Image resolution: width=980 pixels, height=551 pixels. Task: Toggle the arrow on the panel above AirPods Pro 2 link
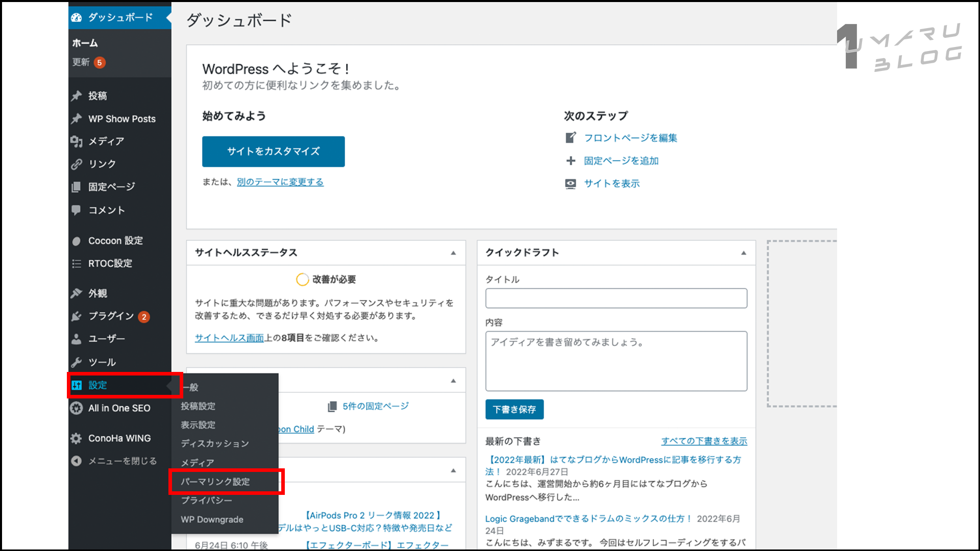(x=453, y=471)
